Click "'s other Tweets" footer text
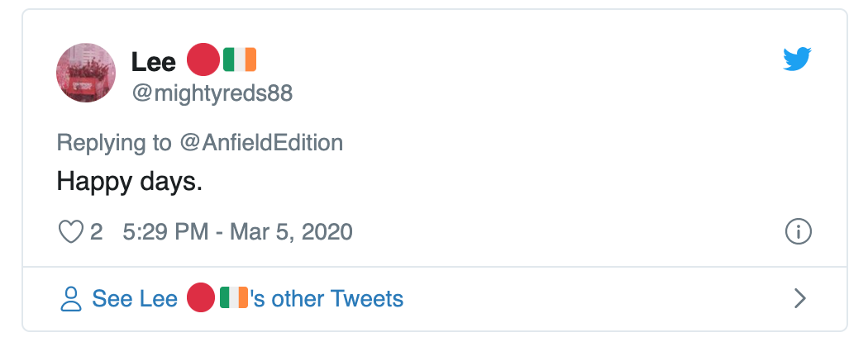 (327, 298)
